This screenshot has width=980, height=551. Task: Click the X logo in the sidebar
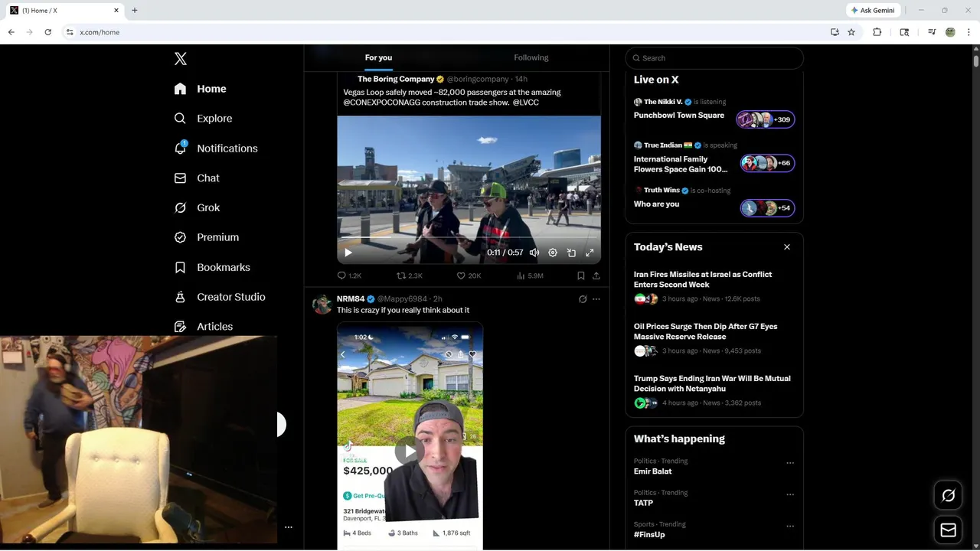pyautogui.click(x=180, y=59)
